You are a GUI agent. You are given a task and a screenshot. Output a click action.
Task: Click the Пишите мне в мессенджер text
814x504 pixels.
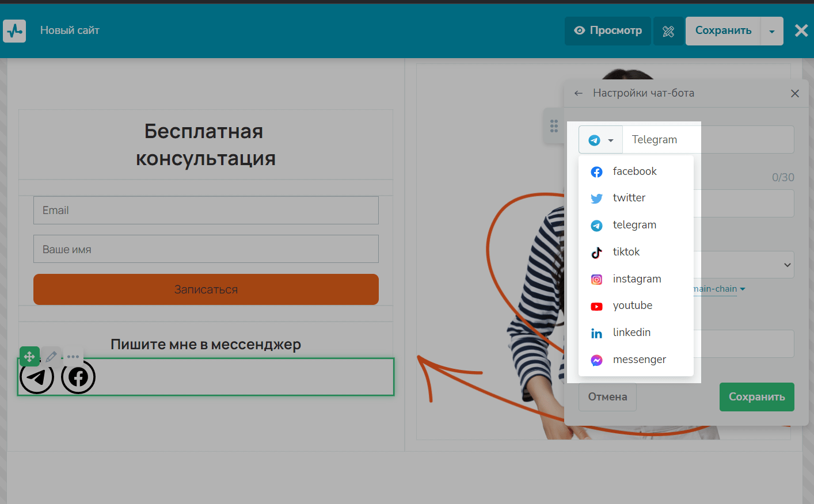pyautogui.click(x=206, y=345)
